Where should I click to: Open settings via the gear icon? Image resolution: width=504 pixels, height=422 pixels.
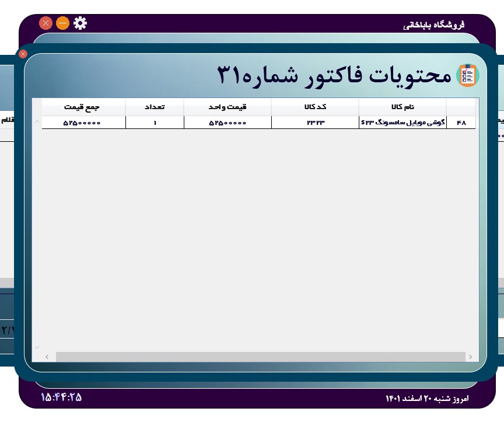pos(80,23)
